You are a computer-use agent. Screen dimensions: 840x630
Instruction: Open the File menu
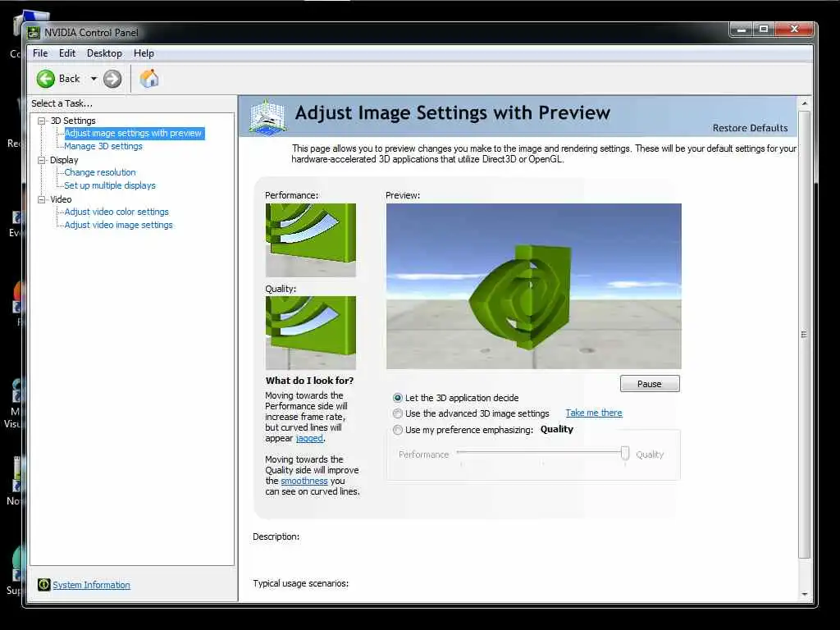click(40, 53)
